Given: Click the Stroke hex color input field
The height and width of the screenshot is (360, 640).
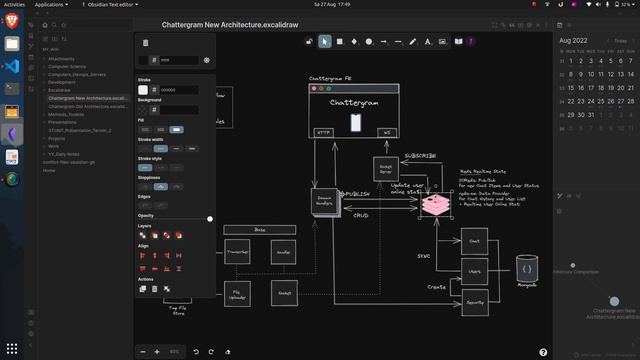Looking at the screenshot, I should (179, 90).
